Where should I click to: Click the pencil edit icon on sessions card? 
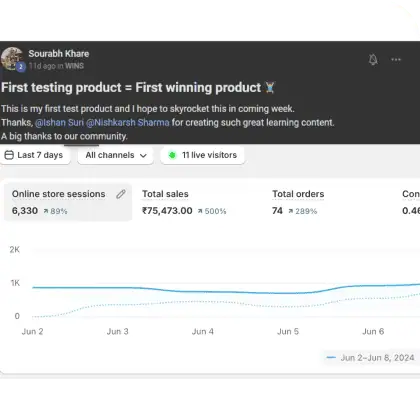point(121,194)
